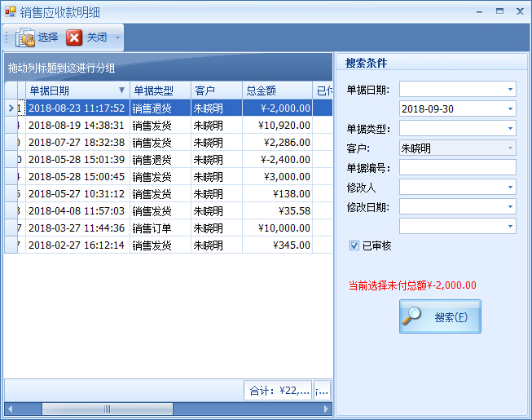Image resolution: width=532 pixels, height=420 pixels.
Task: Open the 修改人 dropdown list
Action: (x=510, y=187)
